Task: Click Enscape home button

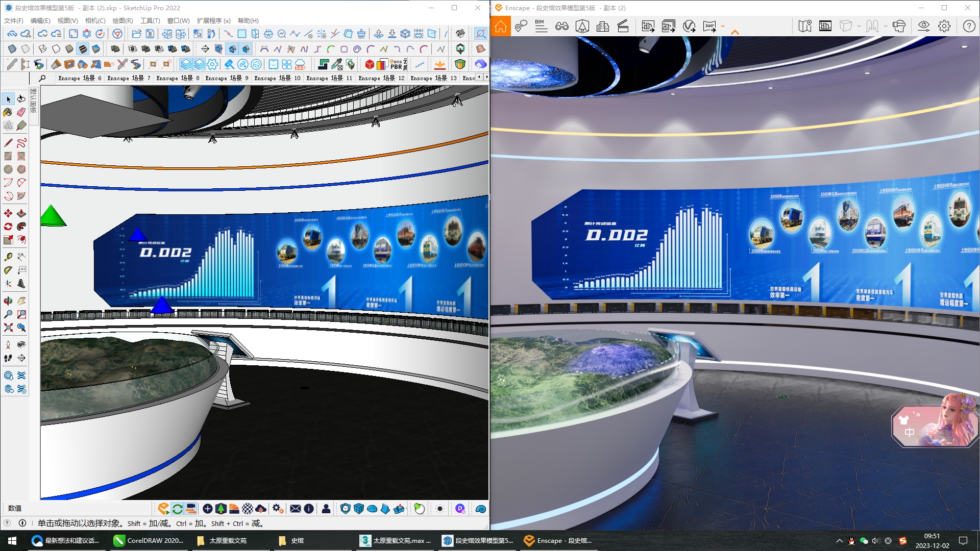Action: pyautogui.click(x=501, y=26)
